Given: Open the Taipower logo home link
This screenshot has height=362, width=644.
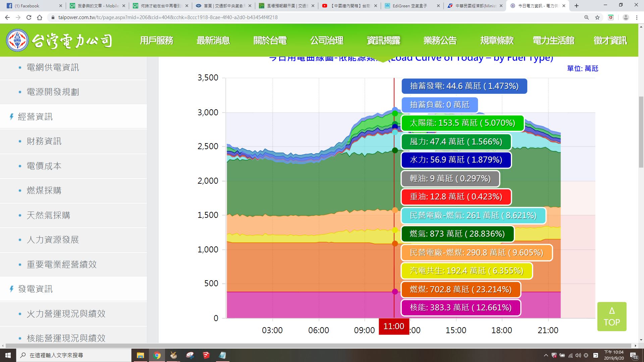Looking at the screenshot, I should click(x=59, y=41).
